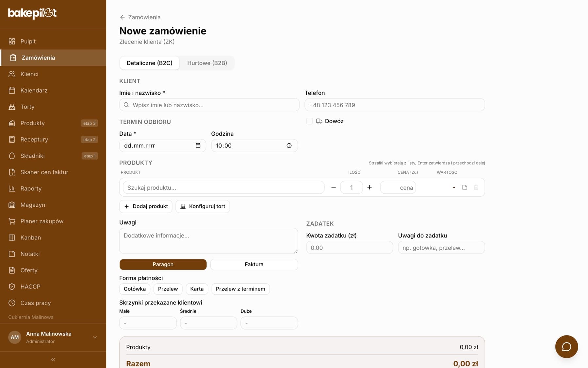Screen dimensions: 588x368
Task: Open Magazyn in sidebar
Action: [x=53, y=205]
